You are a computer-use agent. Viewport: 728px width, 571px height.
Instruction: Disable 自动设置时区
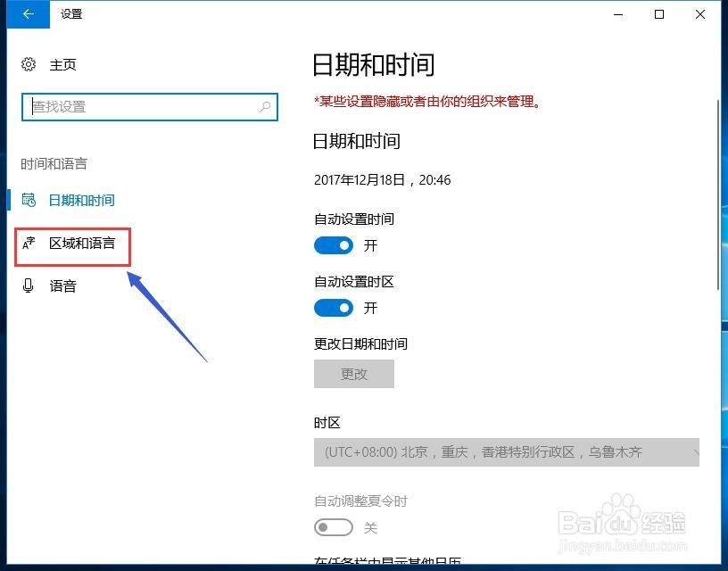[x=334, y=308]
